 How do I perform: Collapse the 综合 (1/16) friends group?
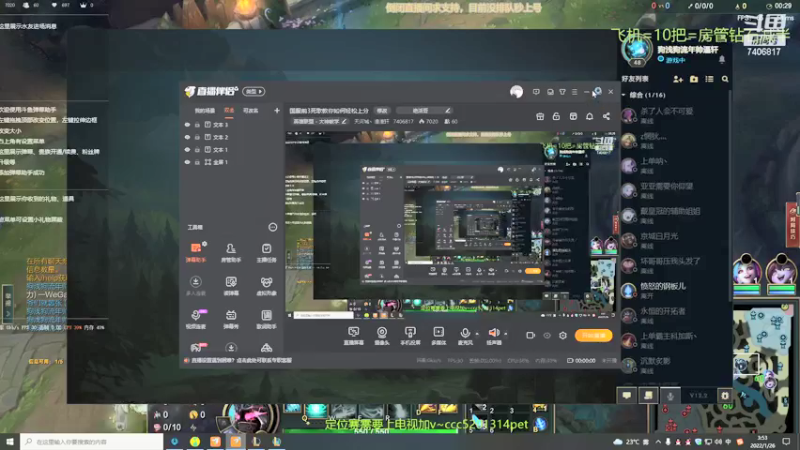point(624,95)
